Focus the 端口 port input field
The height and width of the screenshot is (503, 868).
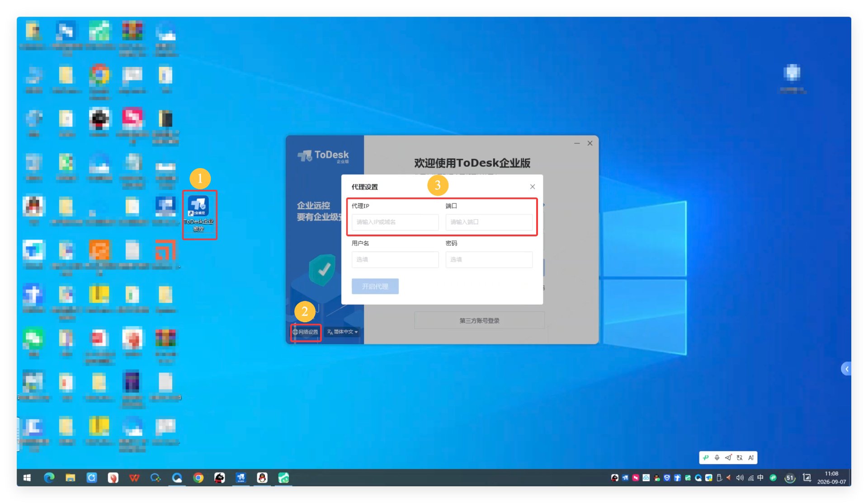point(489,222)
